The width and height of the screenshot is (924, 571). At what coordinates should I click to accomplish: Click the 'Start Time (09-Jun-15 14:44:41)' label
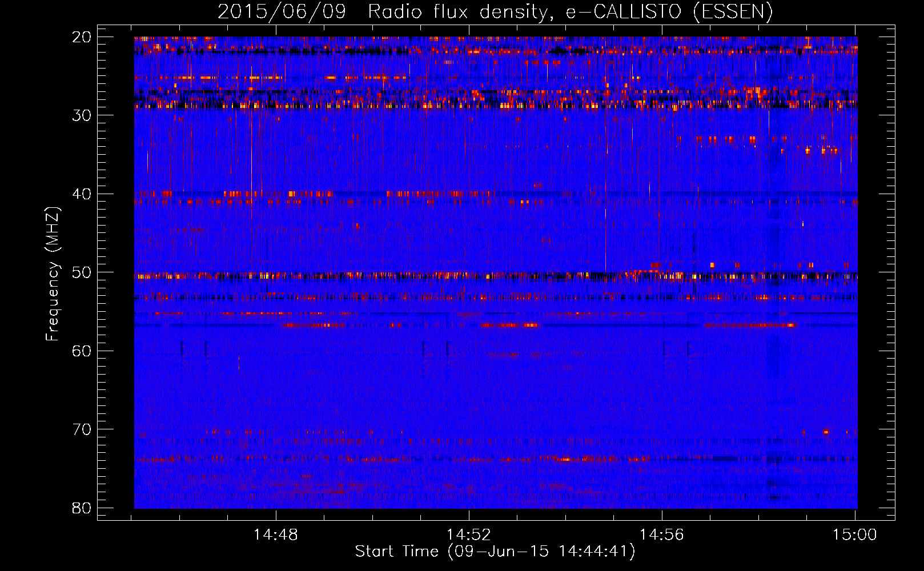click(495, 552)
